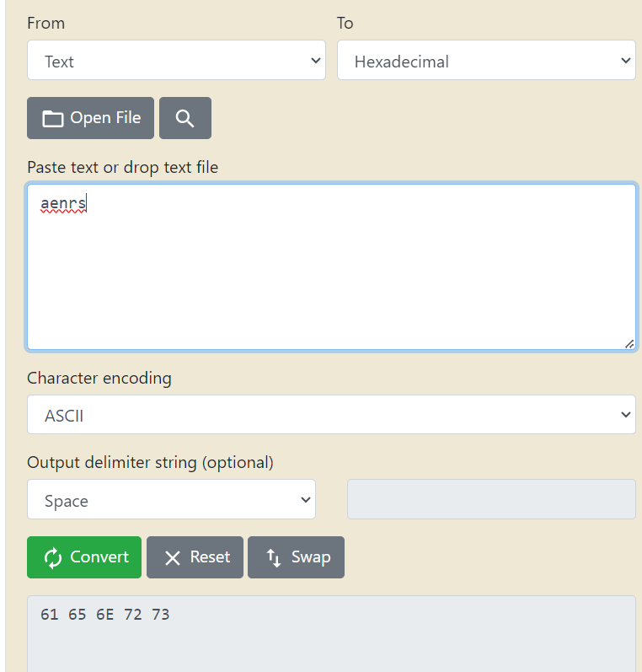Screen dimensions: 642x672
Task: Click the Swap button label
Action: point(311,557)
